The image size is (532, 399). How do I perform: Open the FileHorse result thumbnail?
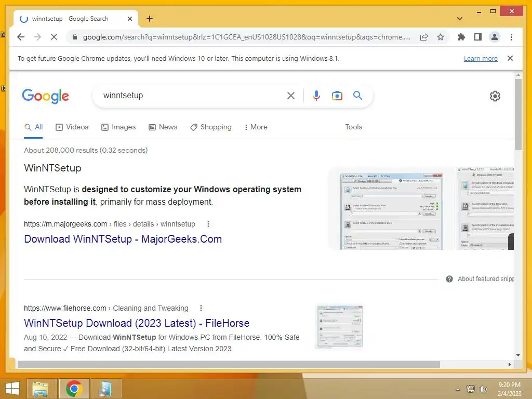pos(339,326)
